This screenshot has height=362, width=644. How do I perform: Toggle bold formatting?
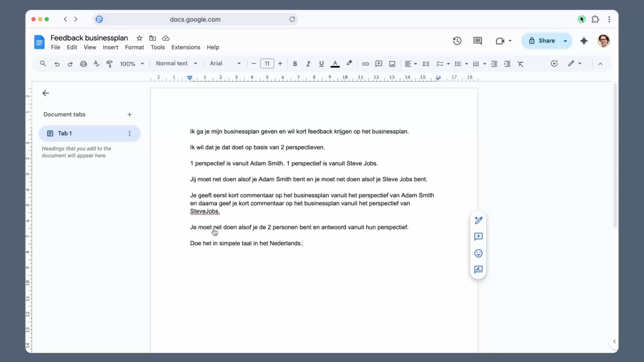pyautogui.click(x=295, y=64)
